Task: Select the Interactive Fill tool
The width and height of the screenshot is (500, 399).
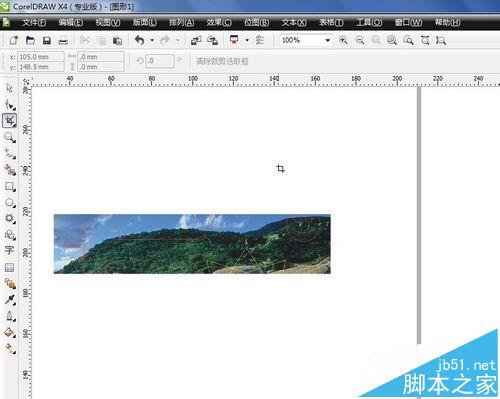Action: pos(9,348)
